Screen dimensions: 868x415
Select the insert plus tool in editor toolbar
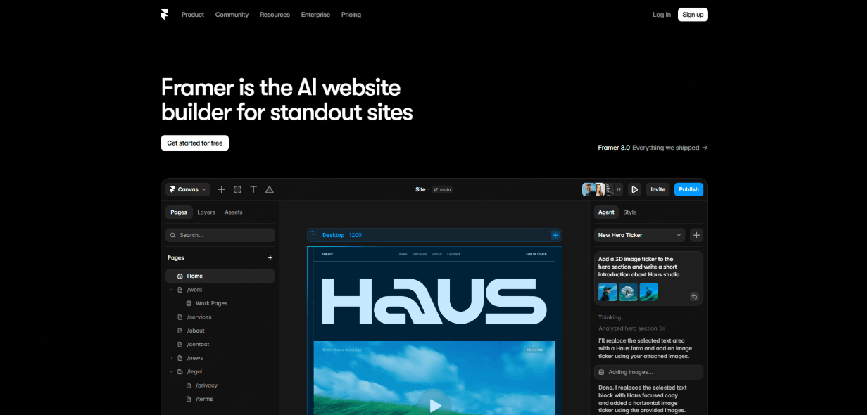tap(221, 189)
